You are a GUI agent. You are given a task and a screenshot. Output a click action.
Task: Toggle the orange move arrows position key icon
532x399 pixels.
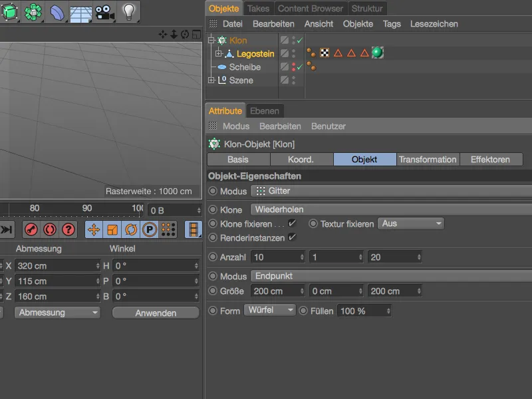[x=94, y=229]
